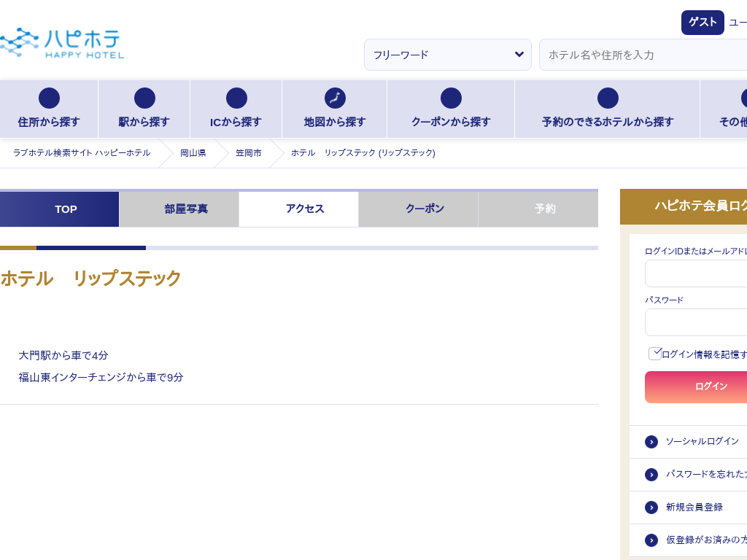Click the ハピホテ Happy Hotel logo
The width and height of the screenshot is (747, 560).
[x=61, y=43]
